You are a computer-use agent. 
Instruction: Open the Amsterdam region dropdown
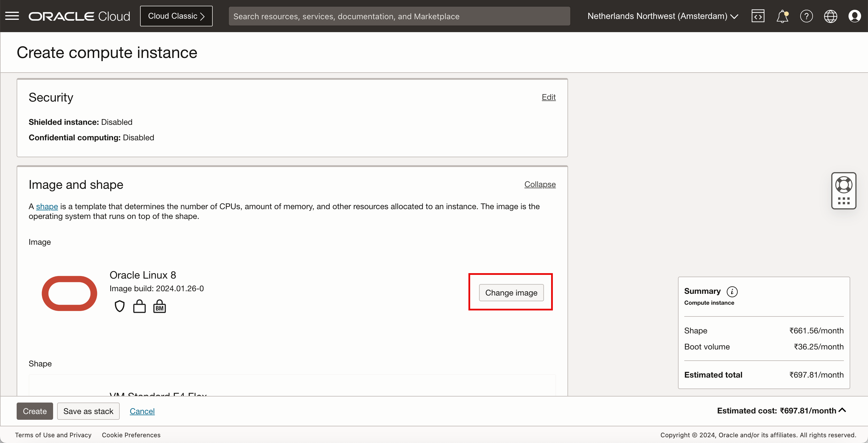click(662, 16)
